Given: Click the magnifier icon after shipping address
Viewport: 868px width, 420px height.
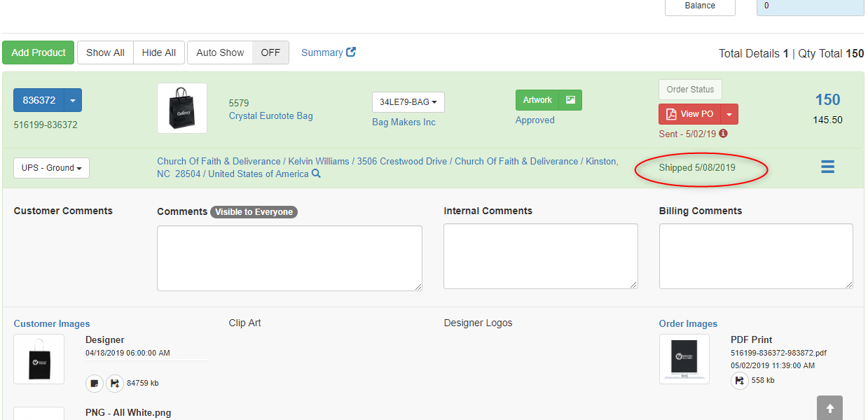Looking at the screenshot, I should pyautogui.click(x=316, y=174).
